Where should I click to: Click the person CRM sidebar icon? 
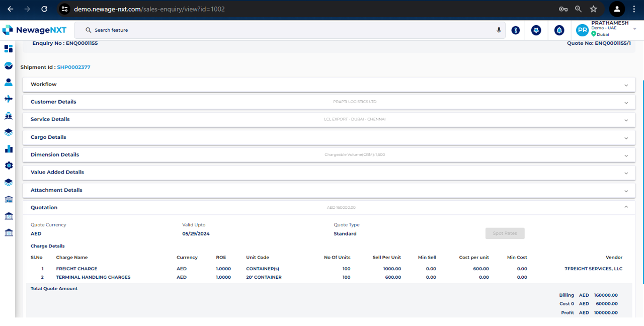point(9,83)
